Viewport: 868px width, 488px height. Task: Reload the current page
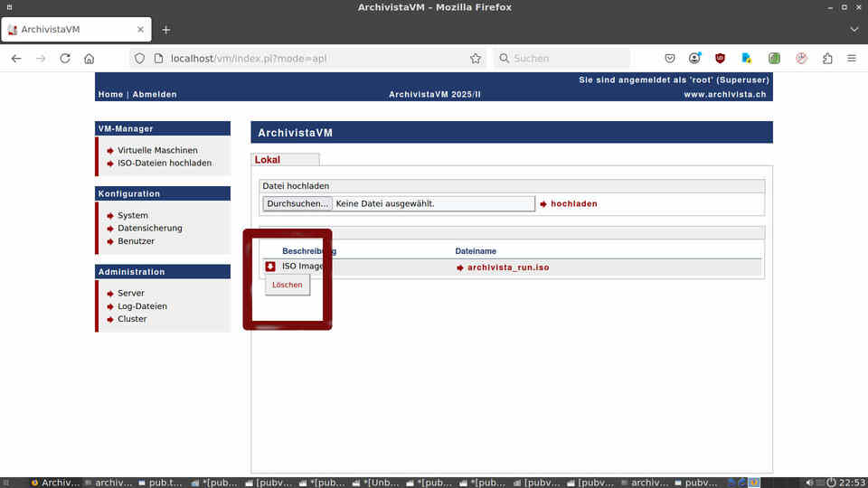(65, 58)
